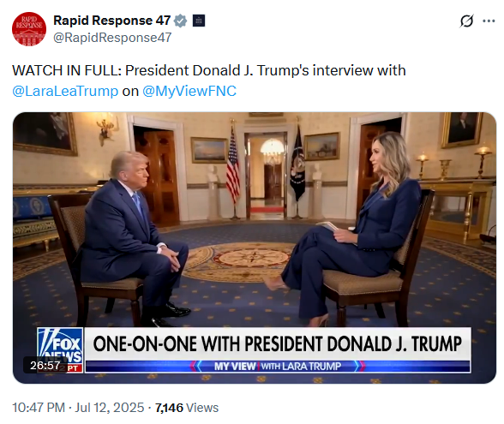Image resolution: width=504 pixels, height=424 pixels.
Task: Click the American flag in the video
Action: [233, 164]
